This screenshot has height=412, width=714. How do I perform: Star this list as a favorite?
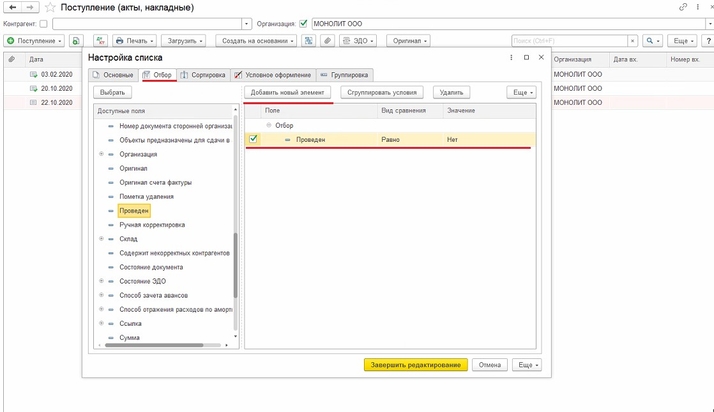[49, 7]
